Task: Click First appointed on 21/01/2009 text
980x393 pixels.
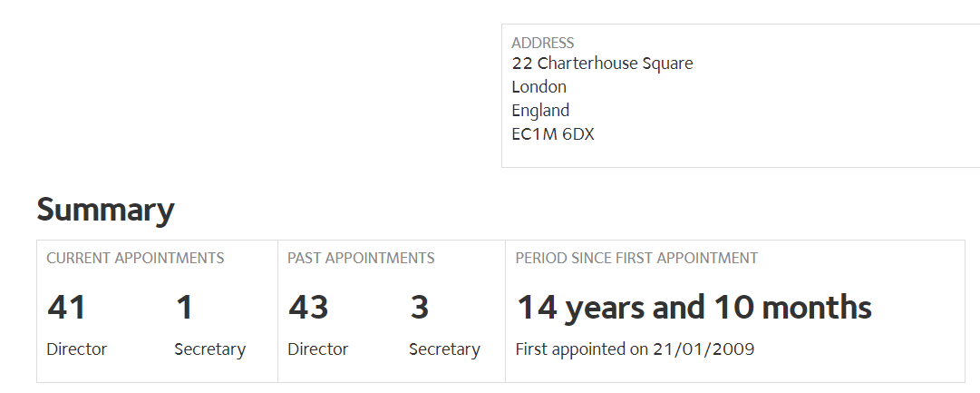Action: point(635,349)
